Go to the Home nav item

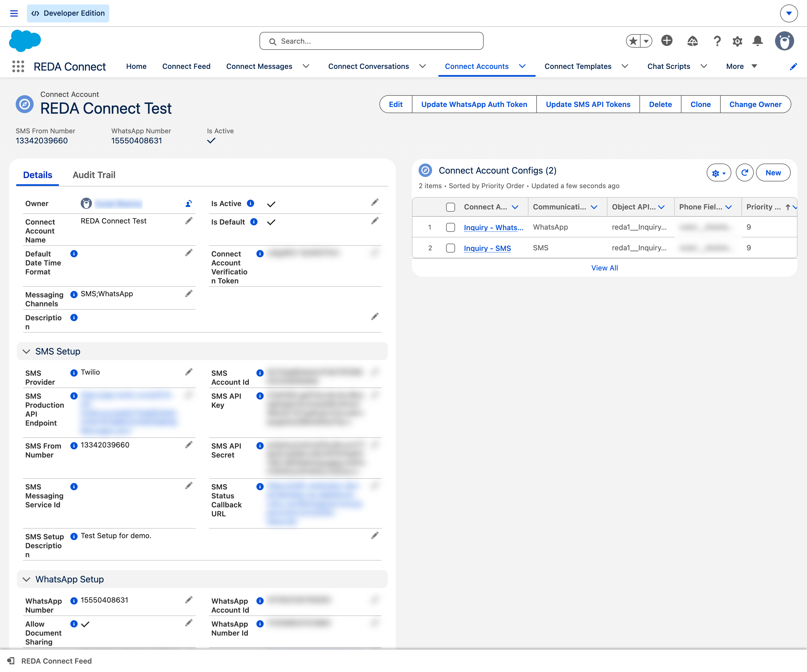136,66
